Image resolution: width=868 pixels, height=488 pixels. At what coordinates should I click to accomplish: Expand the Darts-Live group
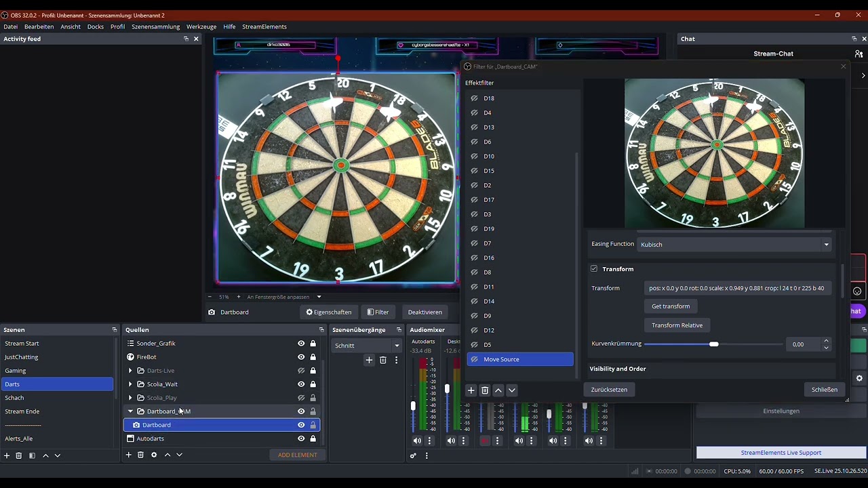click(130, 371)
